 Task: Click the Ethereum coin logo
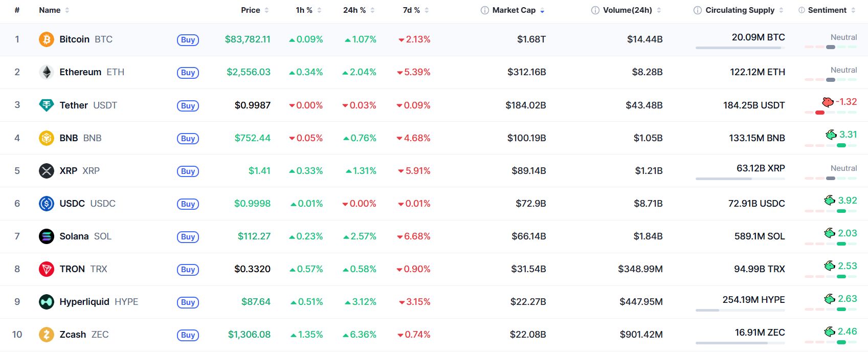(x=47, y=72)
